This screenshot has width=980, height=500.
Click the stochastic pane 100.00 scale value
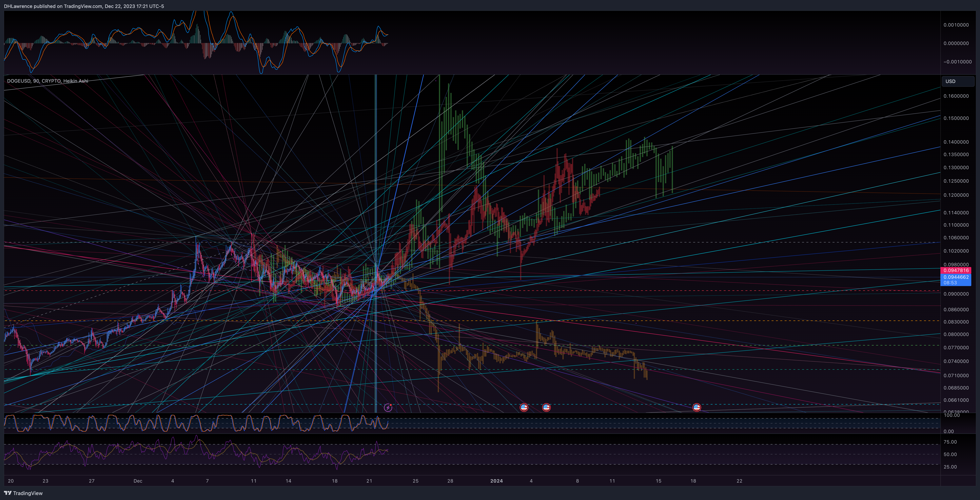tap(952, 415)
